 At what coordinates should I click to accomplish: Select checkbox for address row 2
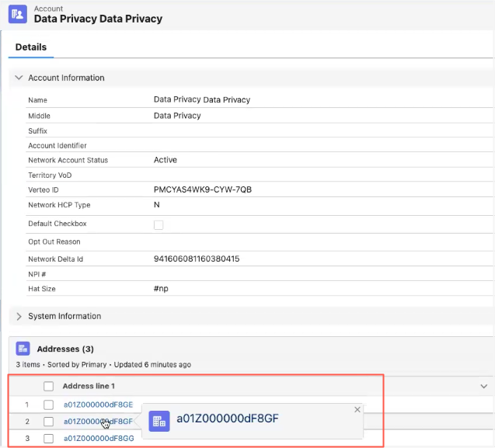[49, 422]
